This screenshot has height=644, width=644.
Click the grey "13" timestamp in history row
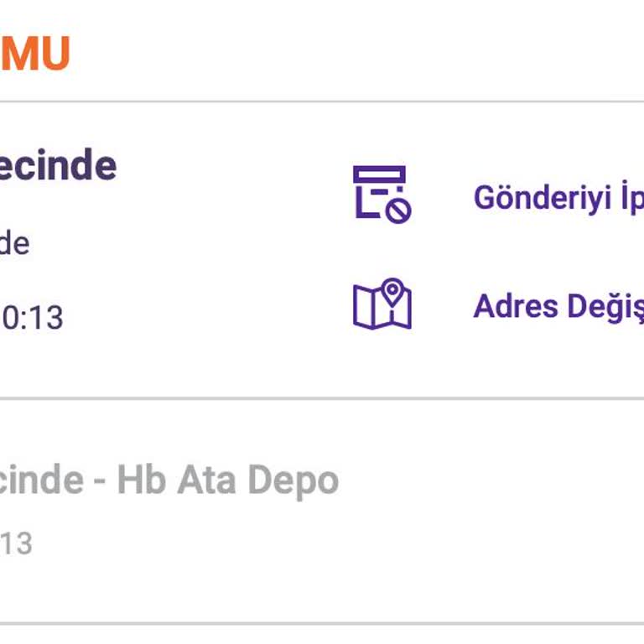[17, 543]
